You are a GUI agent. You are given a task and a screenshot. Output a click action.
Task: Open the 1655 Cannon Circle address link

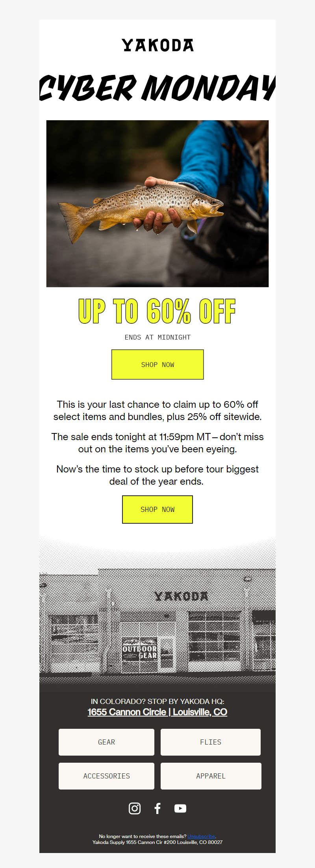157,712
